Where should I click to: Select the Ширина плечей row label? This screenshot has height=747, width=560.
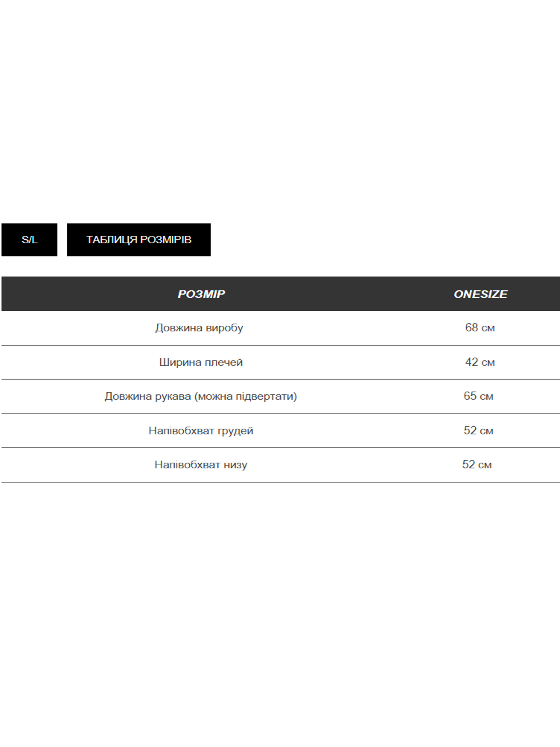click(x=201, y=362)
